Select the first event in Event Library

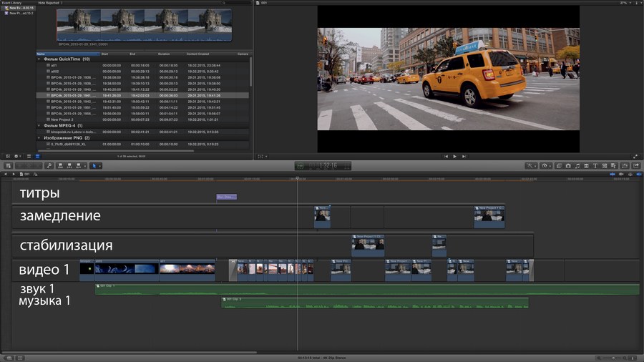19,8
